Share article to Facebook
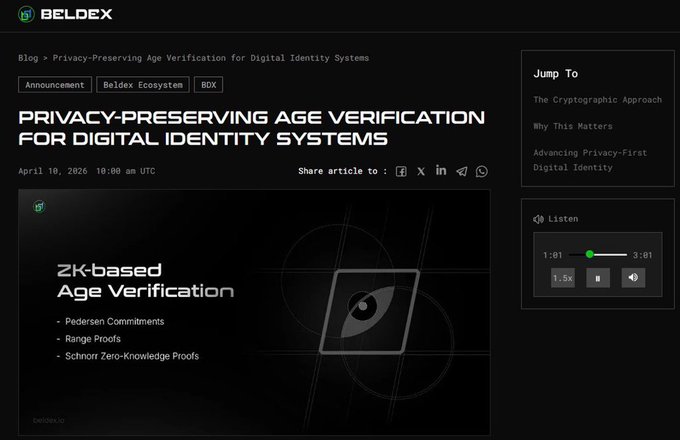This screenshot has width=680, height=440. pos(401,171)
